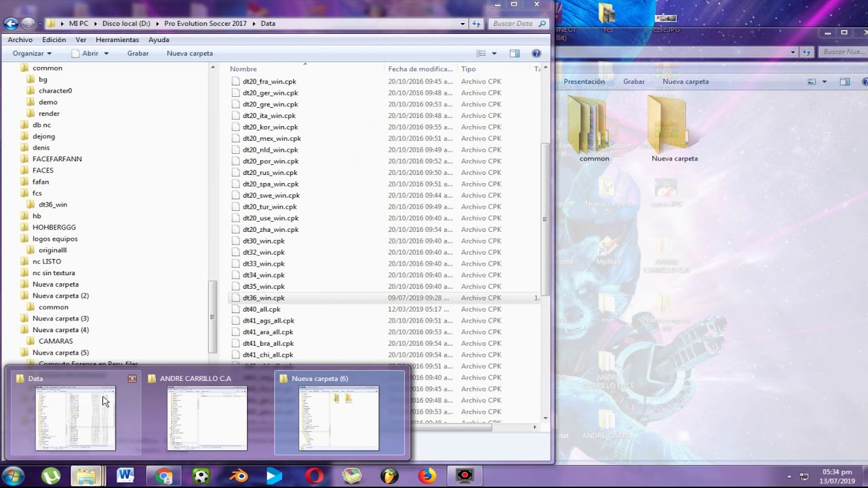The width and height of the screenshot is (868, 488).
Task: Click Presentación in the background window
Action: [584, 81]
